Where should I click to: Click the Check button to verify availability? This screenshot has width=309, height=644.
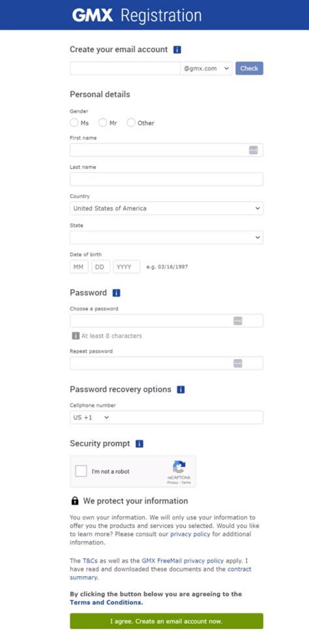(x=249, y=68)
